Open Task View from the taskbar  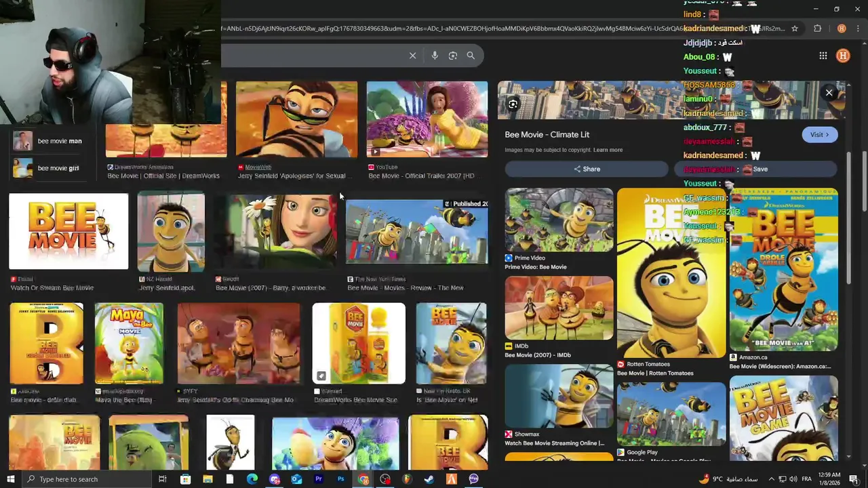pyautogui.click(x=163, y=479)
